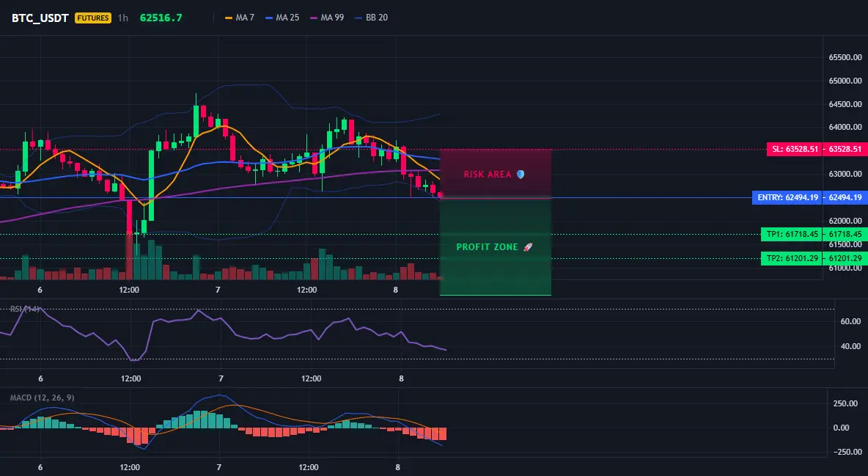The image size is (868, 476).
Task: Click the date 6 label on main chart axis
Action: pos(40,290)
